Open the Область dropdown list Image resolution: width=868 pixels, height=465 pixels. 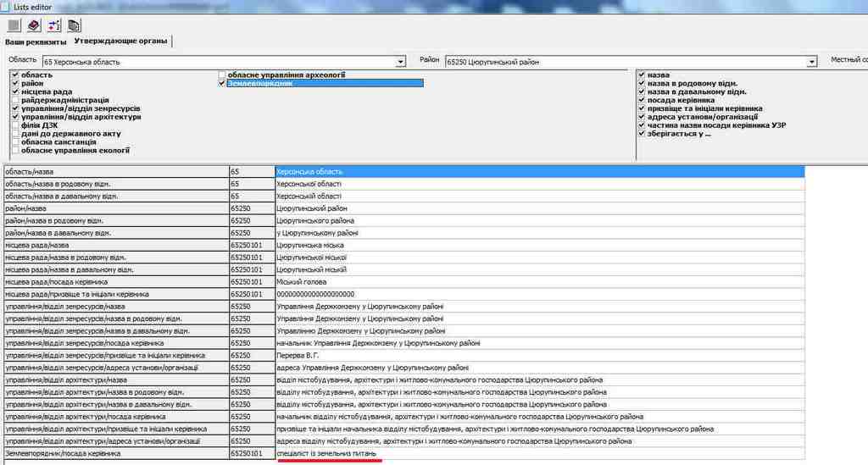coord(400,62)
